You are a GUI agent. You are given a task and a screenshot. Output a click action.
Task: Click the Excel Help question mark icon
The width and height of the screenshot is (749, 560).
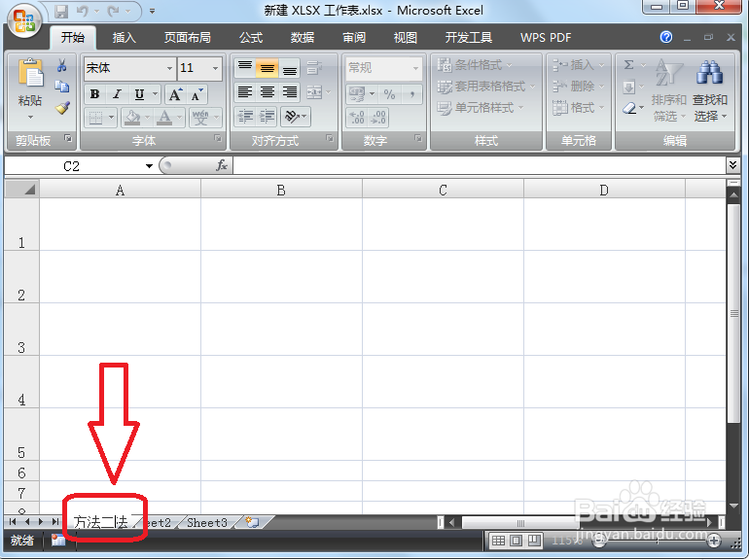tap(666, 37)
